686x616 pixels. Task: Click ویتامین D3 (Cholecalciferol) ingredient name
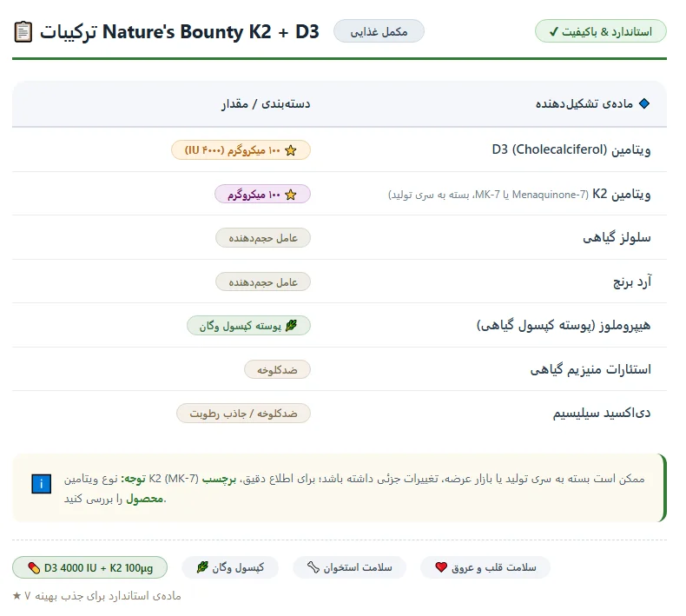coord(571,149)
